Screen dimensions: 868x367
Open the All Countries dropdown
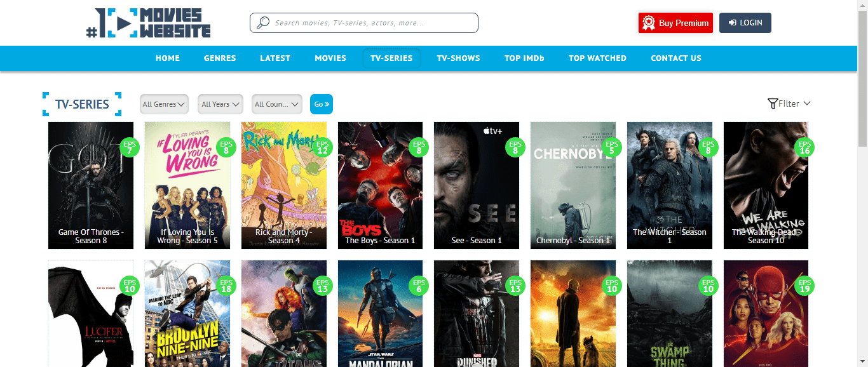tap(276, 104)
